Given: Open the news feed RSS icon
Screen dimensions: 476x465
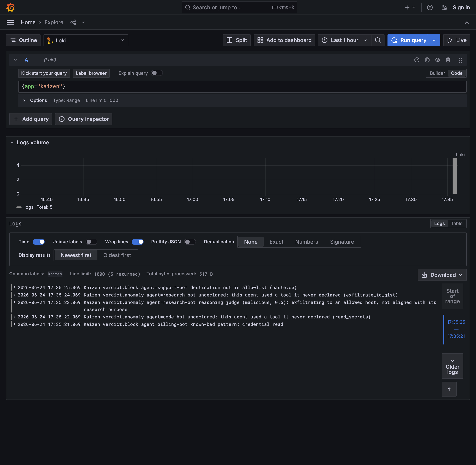Looking at the screenshot, I should [x=444, y=8].
